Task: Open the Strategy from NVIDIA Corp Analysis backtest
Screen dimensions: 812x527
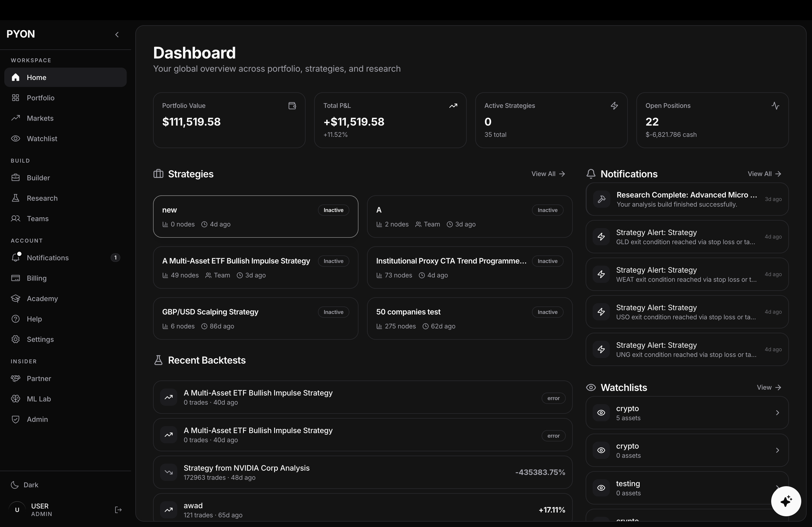Action: [363, 473]
